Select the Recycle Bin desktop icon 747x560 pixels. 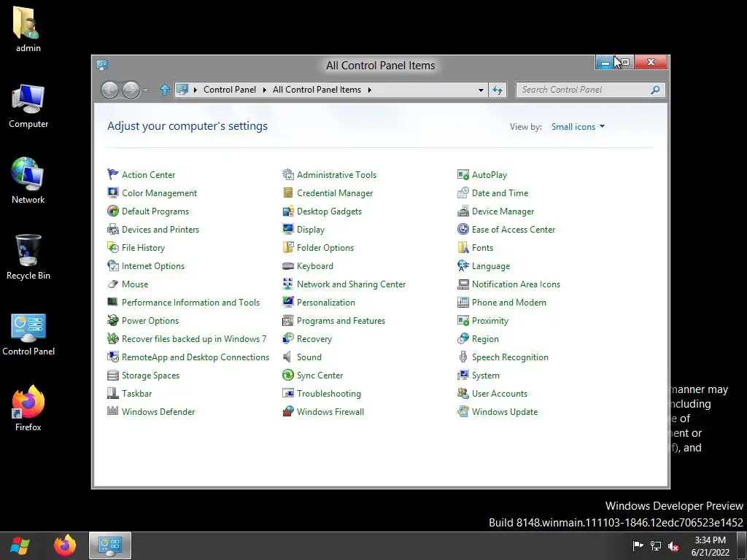coord(28,257)
